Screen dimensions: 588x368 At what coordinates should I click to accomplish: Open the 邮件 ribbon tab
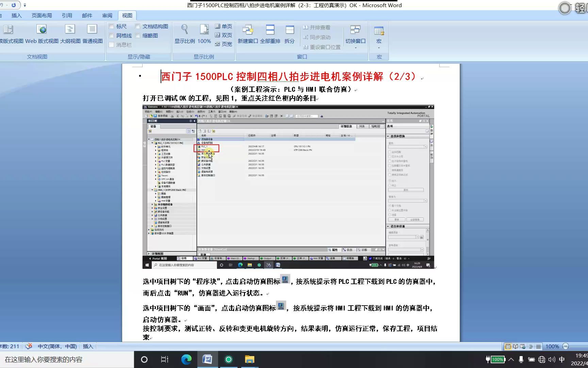click(87, 15)
